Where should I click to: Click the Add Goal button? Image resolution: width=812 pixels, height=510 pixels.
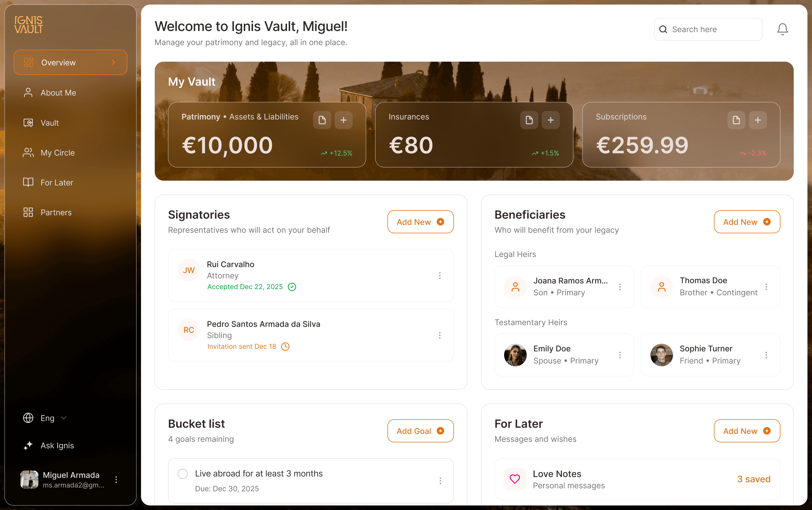[420, 431]
